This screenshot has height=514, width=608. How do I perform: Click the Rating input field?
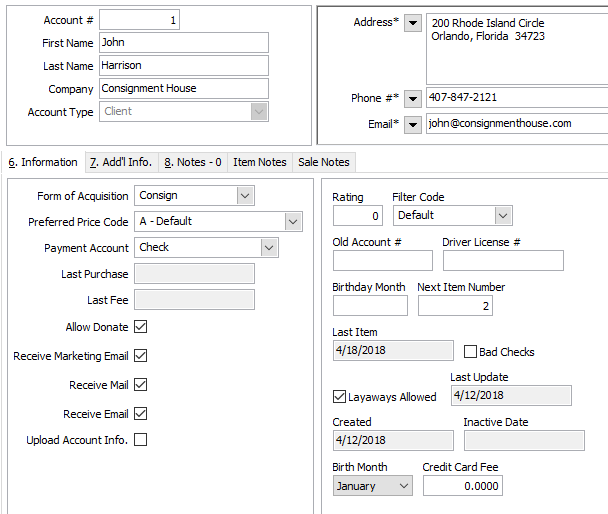click(358, 216)
